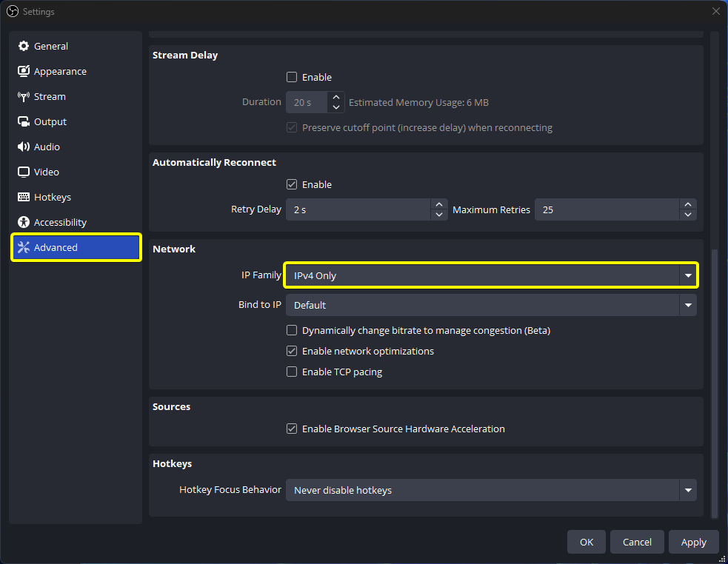The width and height of the screenshot is (728, 564).
Task: Switch to Appearance settings
Action: [x=76, y=71]
